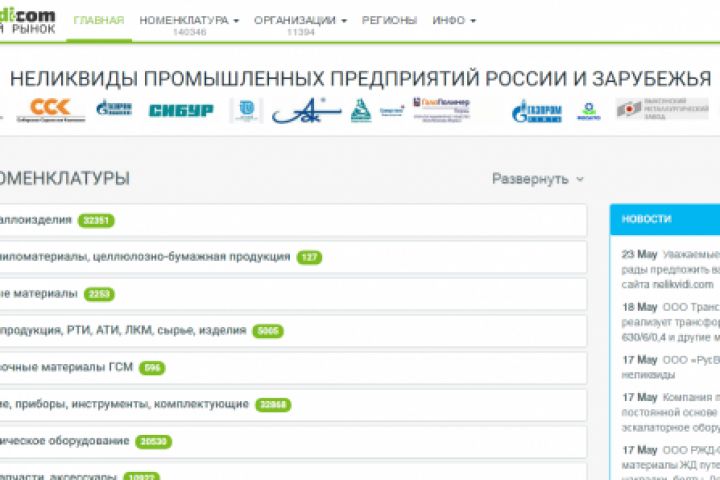Open the ОРГАНИЗАЦИИ dropdown menu

pyautogui.click(x=300, y=20)
